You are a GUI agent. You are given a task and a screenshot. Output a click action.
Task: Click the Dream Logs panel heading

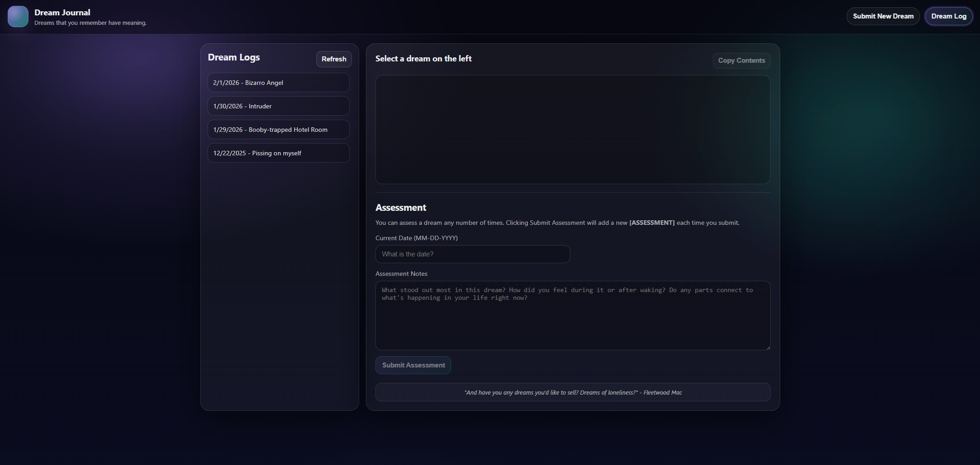point(234,57)
